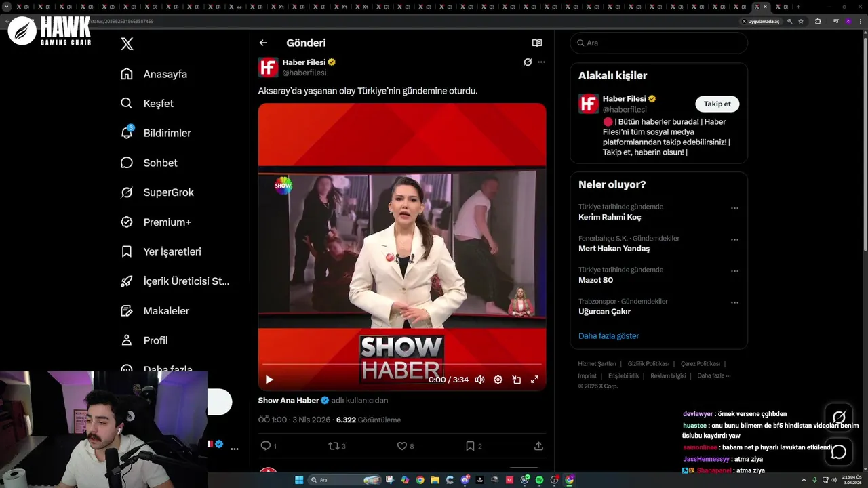Image resolution: width=868 pixels, height=488 pixels.
Task: Repost this post via retweet icon
Action: click(333, 445)
